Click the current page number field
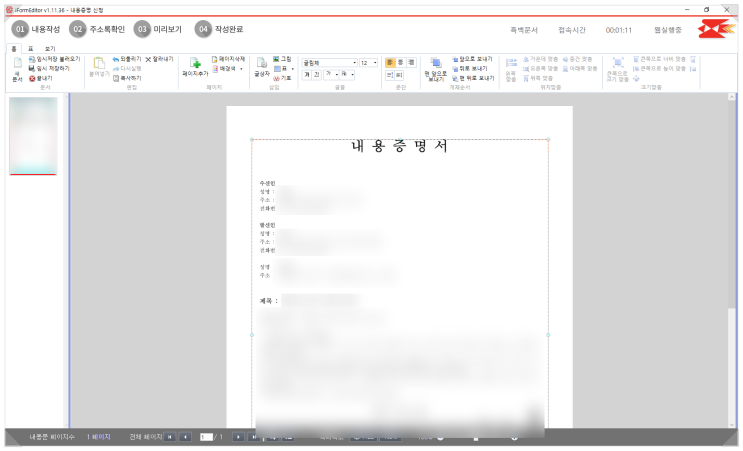 [x=206, y=437]
